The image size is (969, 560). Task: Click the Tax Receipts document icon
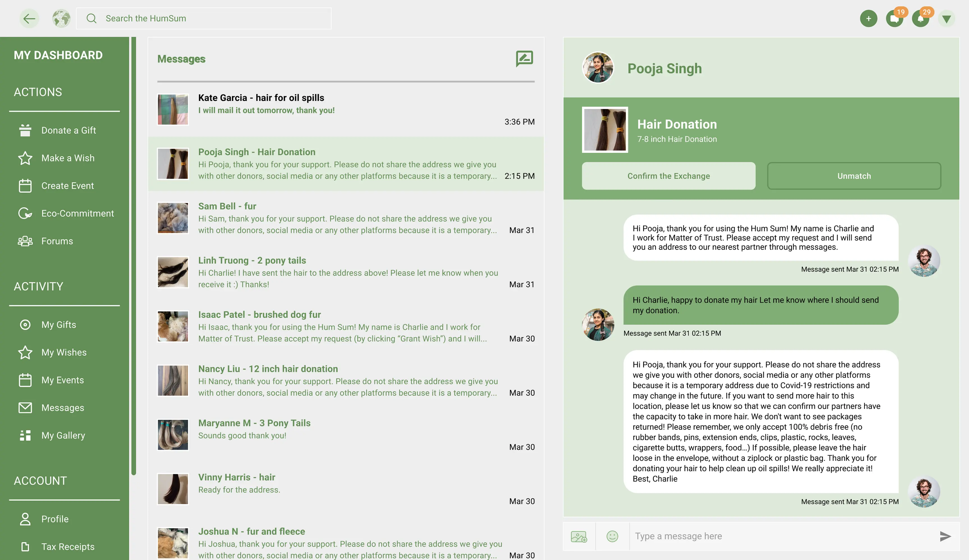tap(26, 547)
